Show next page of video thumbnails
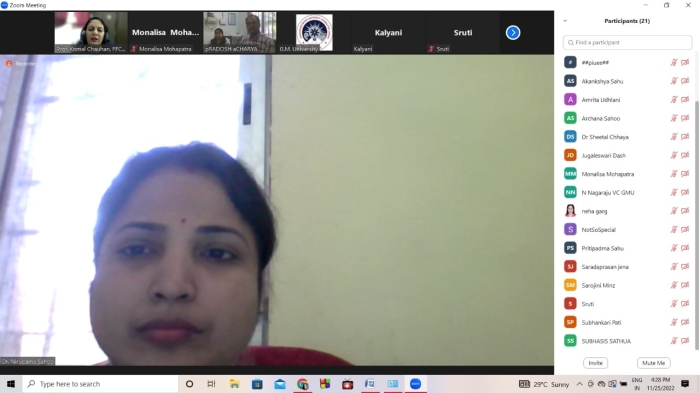The image size is (700, 393). coord(513,33)
